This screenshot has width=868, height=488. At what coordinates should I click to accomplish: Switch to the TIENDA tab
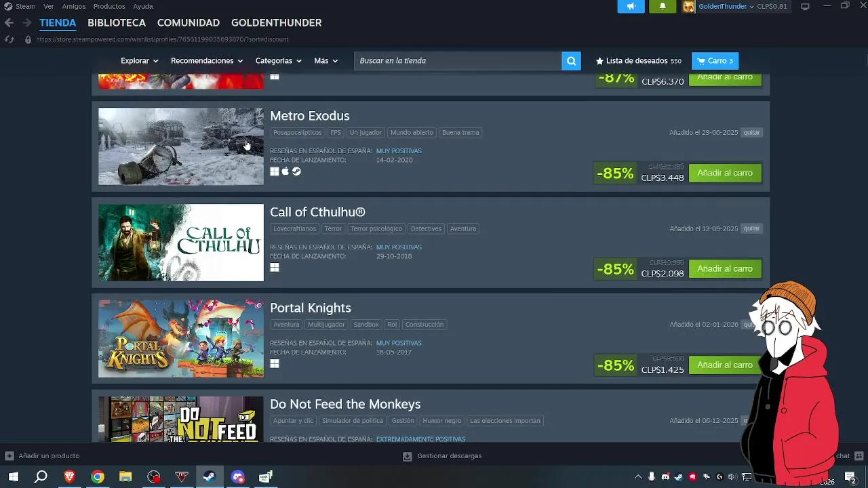pyautogui.click(x=58, y=22)
